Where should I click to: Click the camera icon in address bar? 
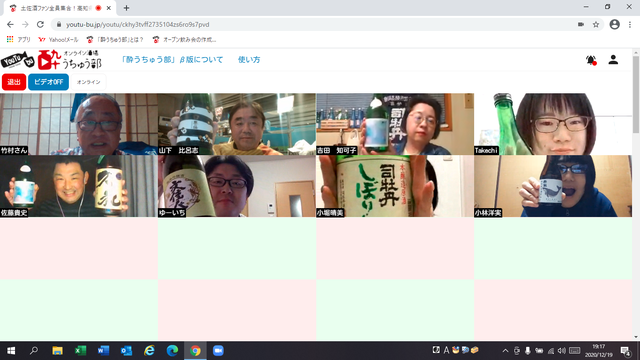581,24
